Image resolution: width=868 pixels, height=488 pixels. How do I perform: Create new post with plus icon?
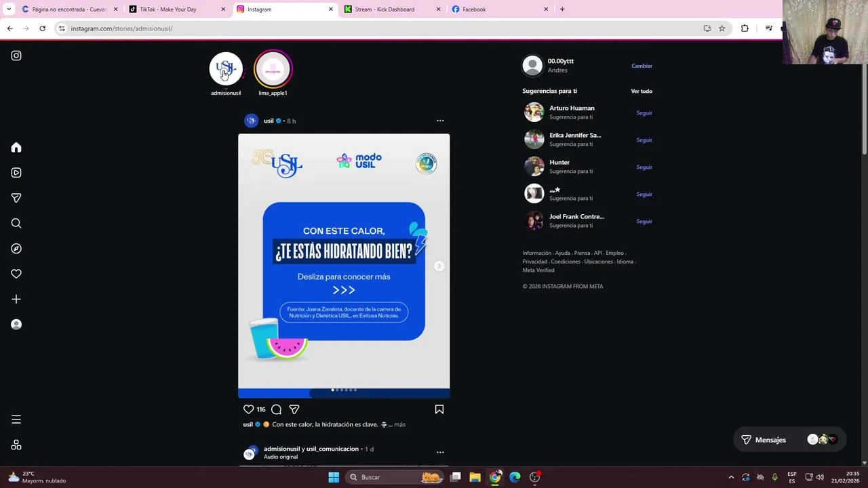pos(16,299)
